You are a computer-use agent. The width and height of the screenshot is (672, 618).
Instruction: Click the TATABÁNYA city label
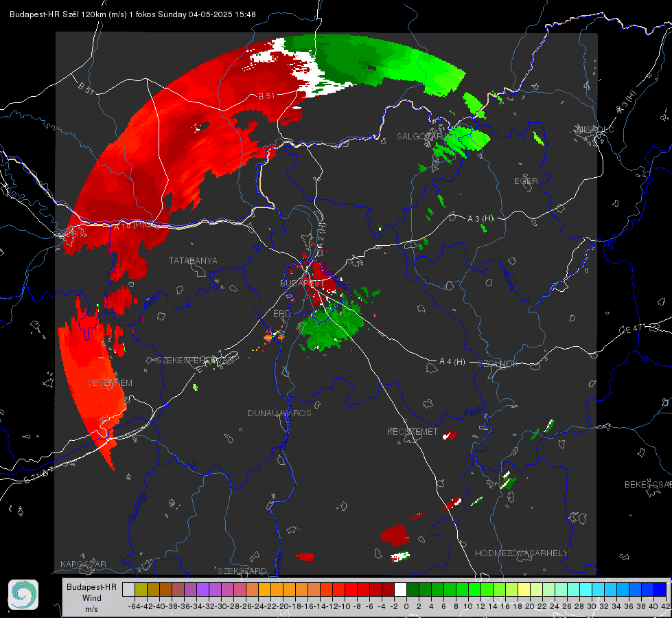193,260
